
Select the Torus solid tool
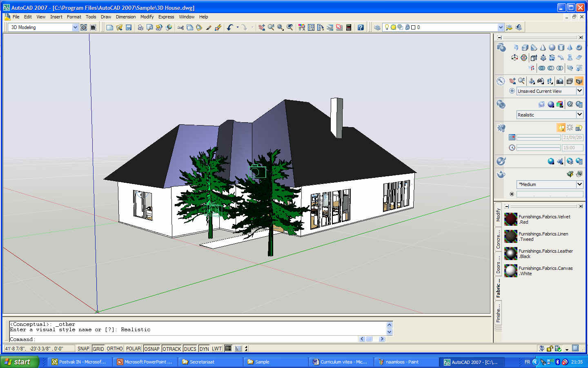tap(579, 47)
